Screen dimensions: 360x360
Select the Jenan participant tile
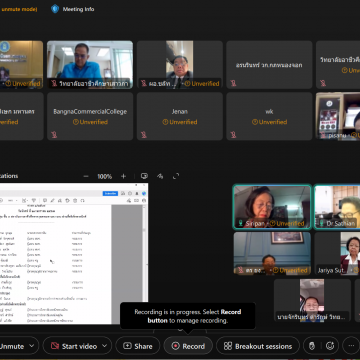(x=180, y=116)
